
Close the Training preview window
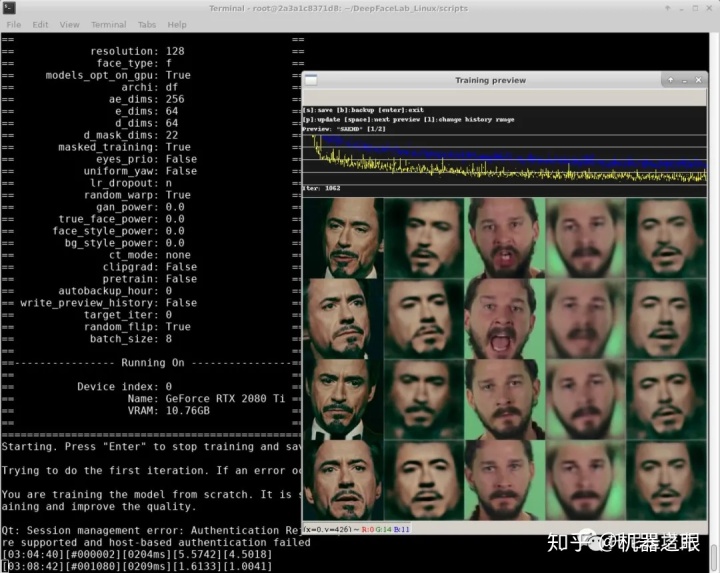698,80
